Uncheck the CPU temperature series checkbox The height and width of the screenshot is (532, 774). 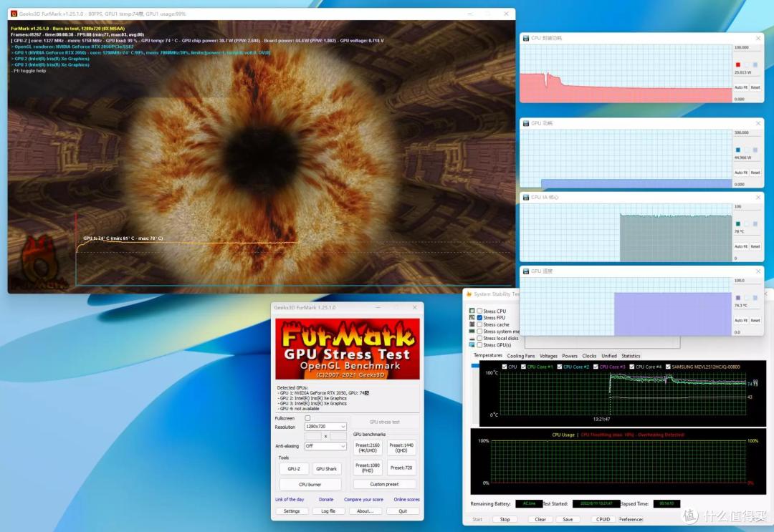[x=504, y=367]
